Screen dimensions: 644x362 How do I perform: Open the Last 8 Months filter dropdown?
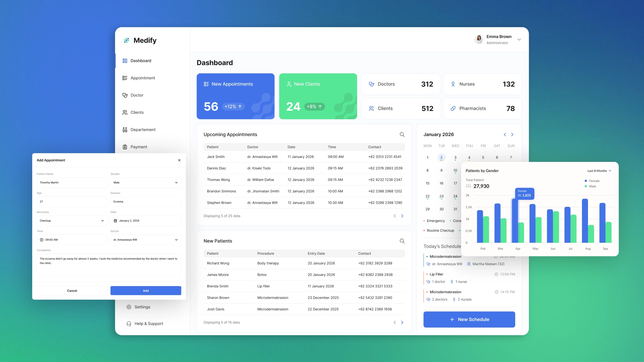click(x=599, y=171)
